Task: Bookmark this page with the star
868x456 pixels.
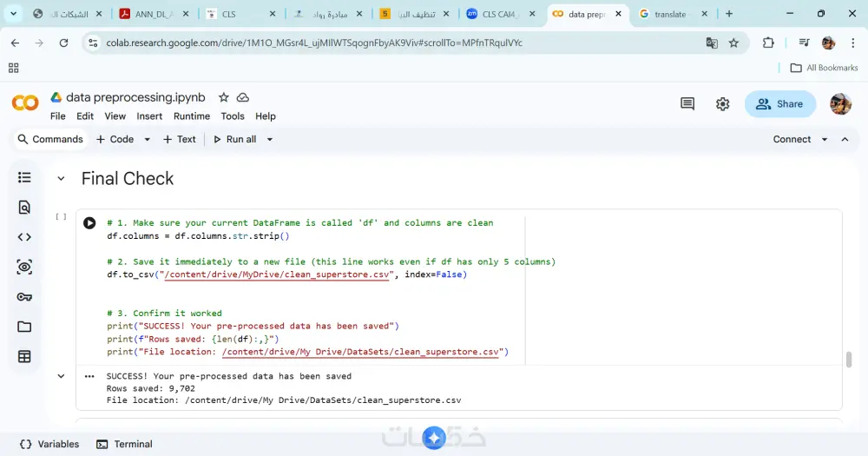Action: pos(733,43)
